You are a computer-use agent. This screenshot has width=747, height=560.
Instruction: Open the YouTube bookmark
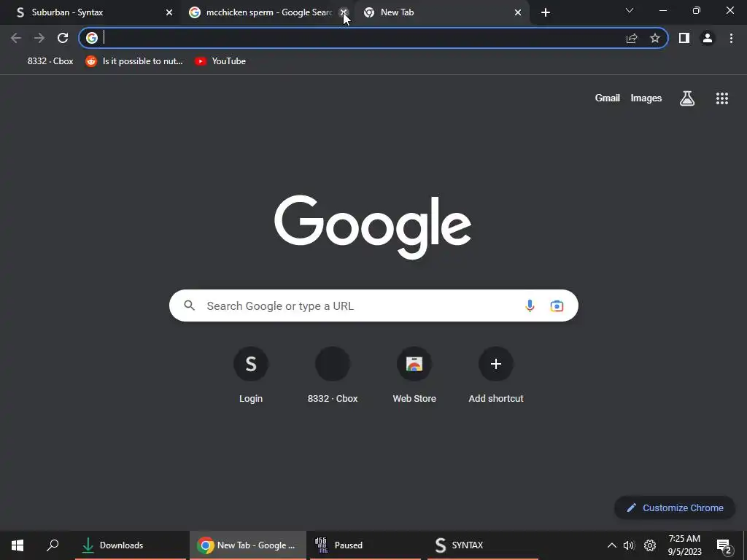click(220, 61)
